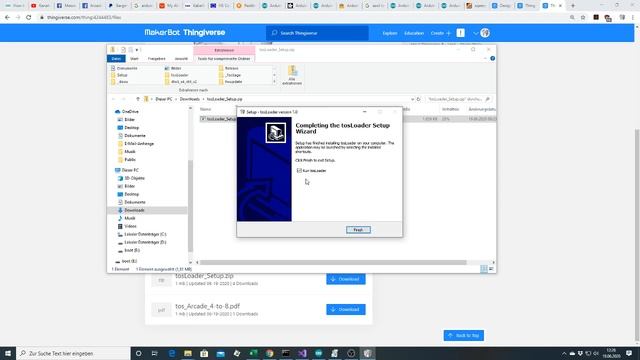This screenshot has width=640, height=360.
Task: Open Visual Studio from the taskbar
Action: 302,353
